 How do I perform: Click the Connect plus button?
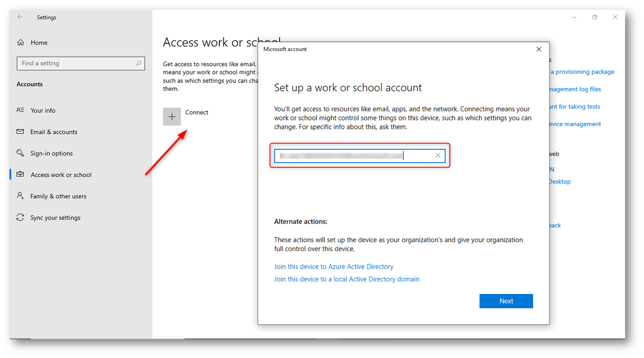pos(172,117)
